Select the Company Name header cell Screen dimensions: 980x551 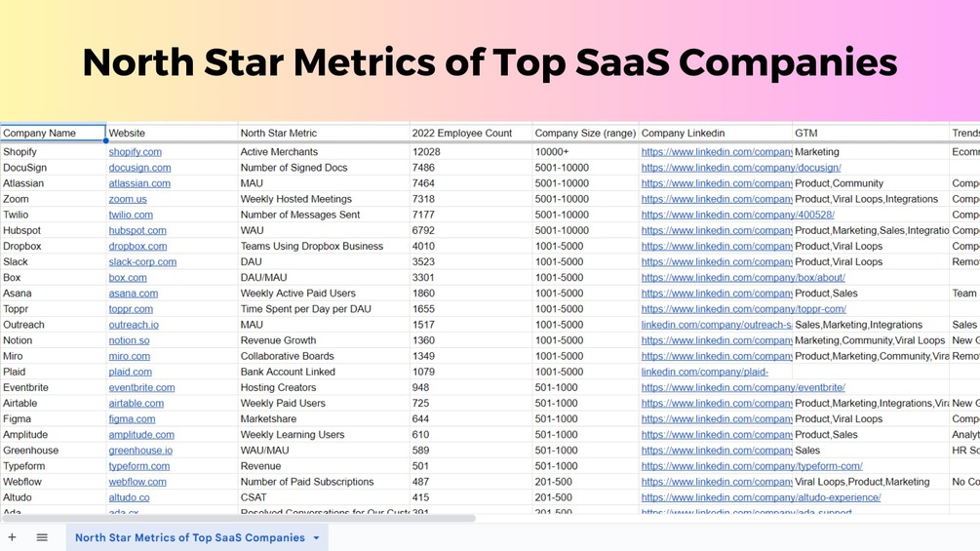tap(53, 133)
